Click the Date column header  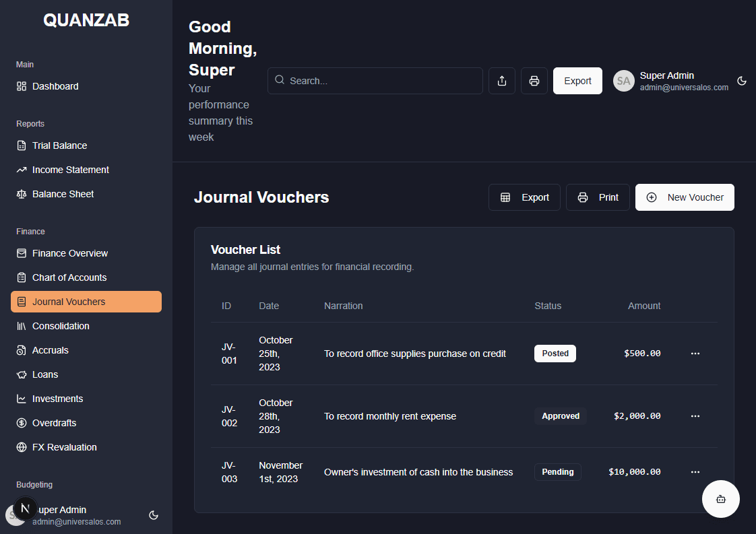(x=269, y=306)
